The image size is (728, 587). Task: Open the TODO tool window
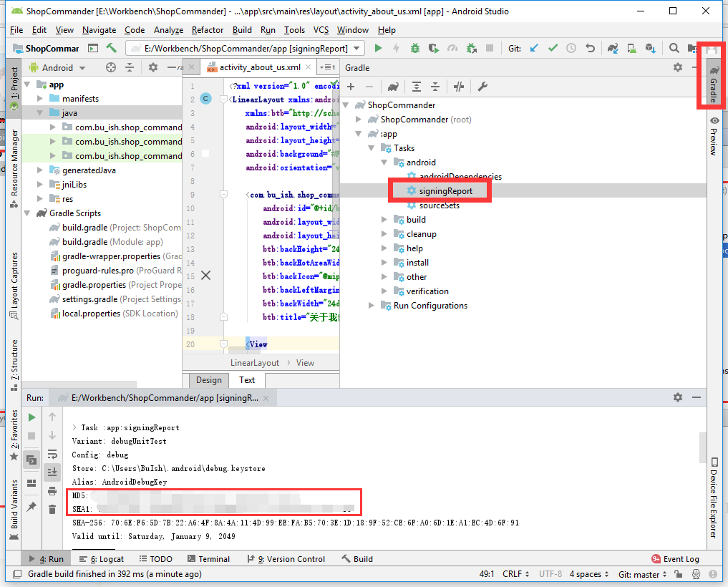(x=156, y=559)
